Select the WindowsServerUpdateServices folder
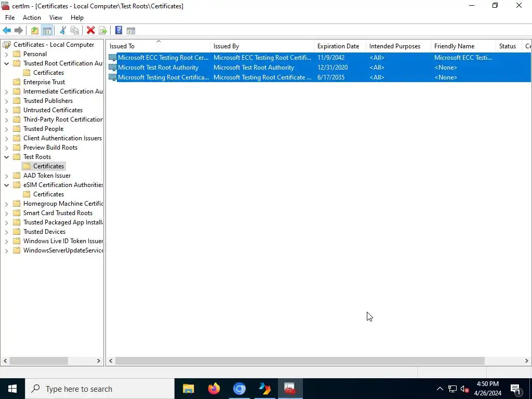The image size is (532, 399). coord(63,250)
